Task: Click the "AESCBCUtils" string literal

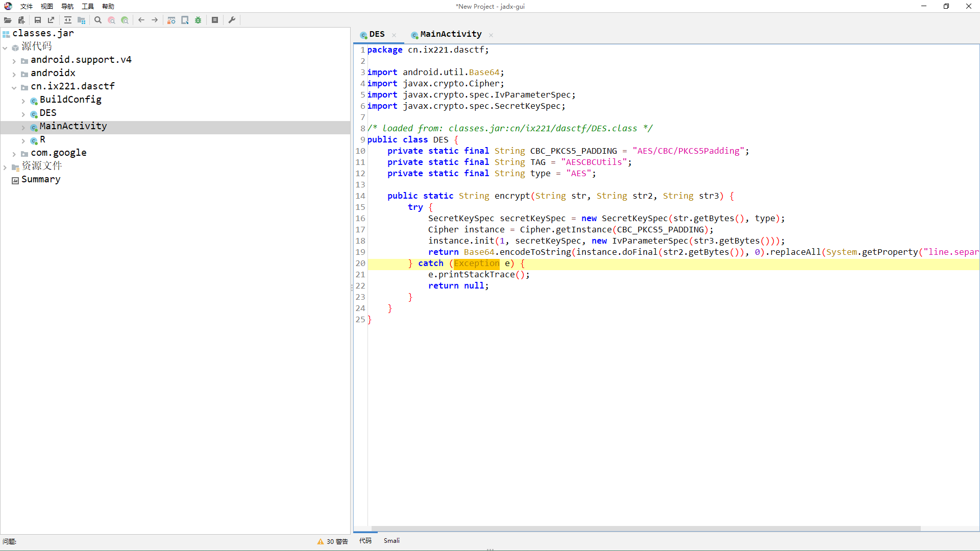Action: (x=594, y=162)
